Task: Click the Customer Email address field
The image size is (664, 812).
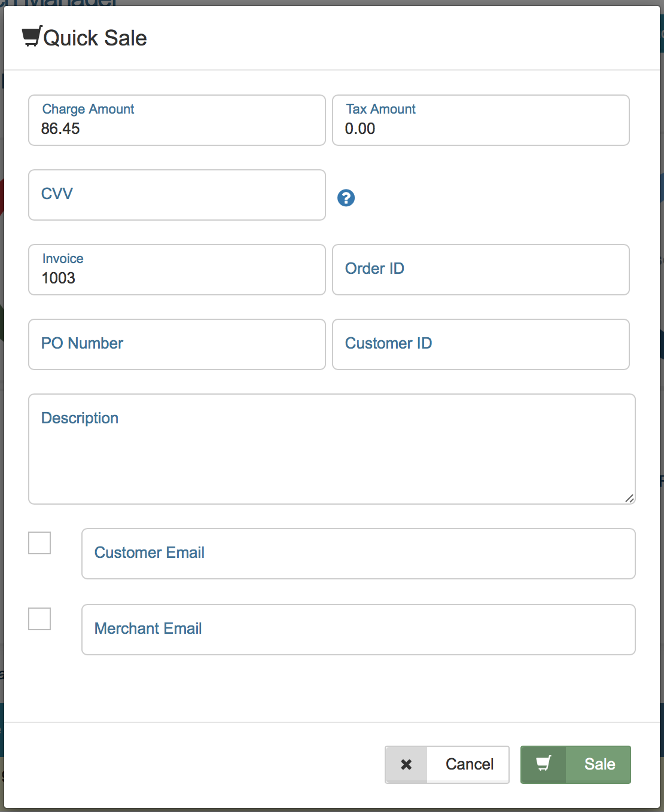Action: click(x=358, y=554)
